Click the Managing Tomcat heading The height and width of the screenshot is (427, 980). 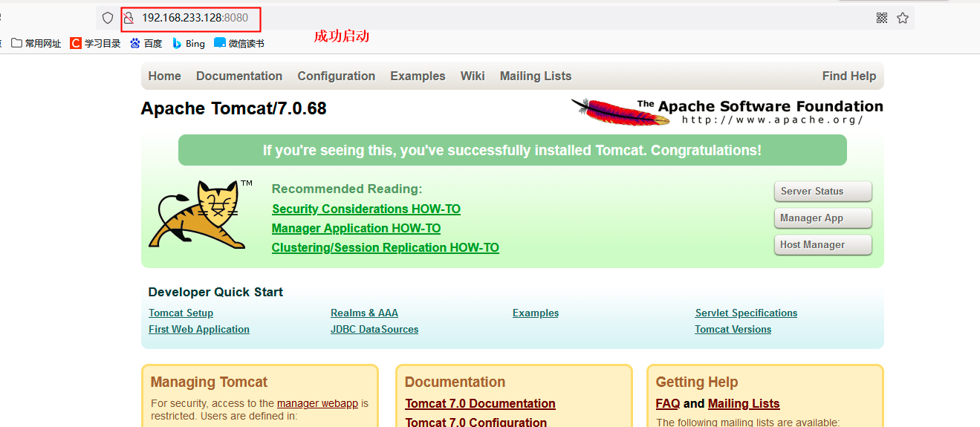(209, 382)
